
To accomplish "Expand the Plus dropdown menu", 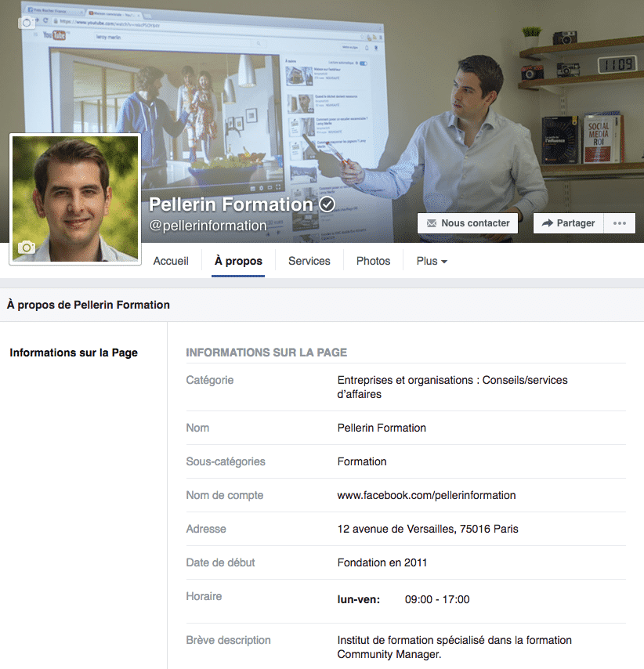I will pos(432,261).
